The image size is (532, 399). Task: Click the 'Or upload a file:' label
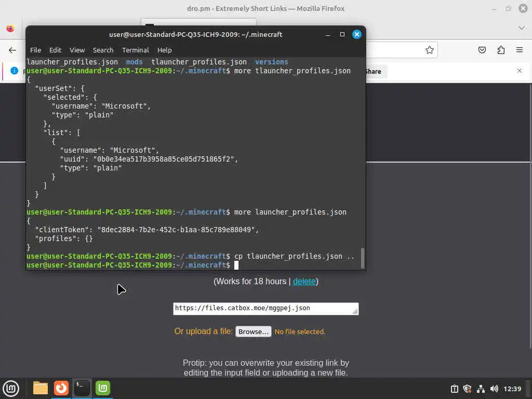204,331
